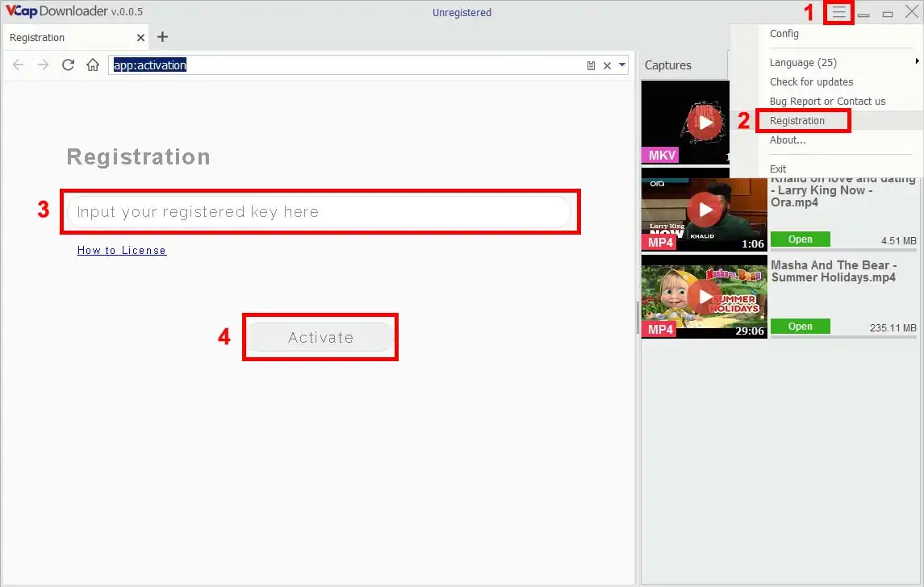Click the VCap Downloader logo
Image resolution: width=924 pixels, height=587 pixels.
[x=56, y=11]
